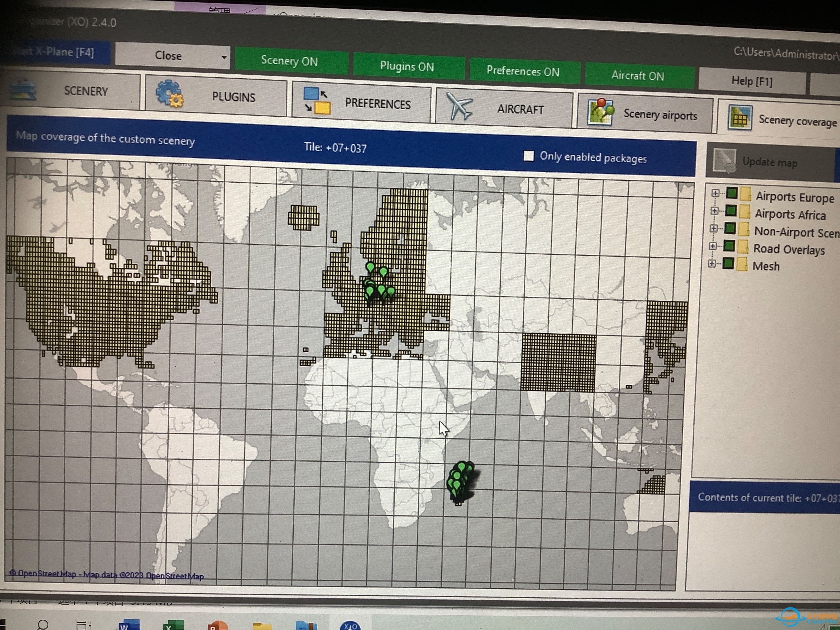Toggle the Road Overlays green checkbox

coord(729,245)
